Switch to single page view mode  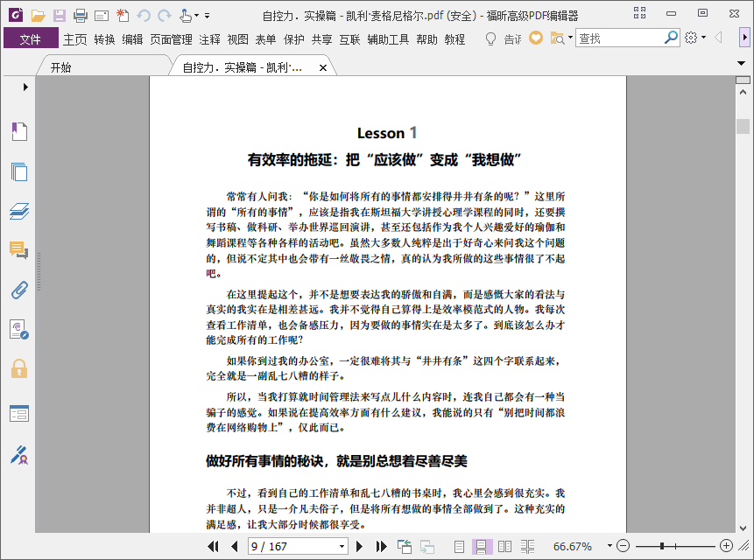coord(459,546)
